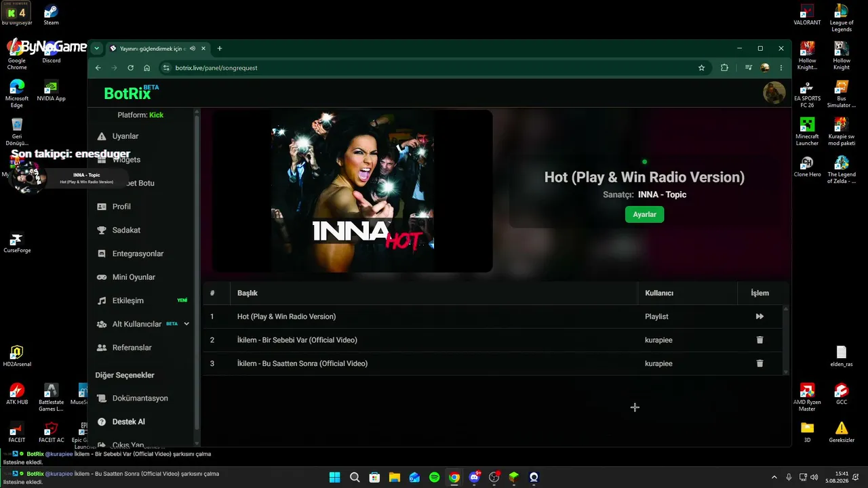Screen dimensions: 868x488
Task: Click the botrix.live address bar
Action: (434, 68)
